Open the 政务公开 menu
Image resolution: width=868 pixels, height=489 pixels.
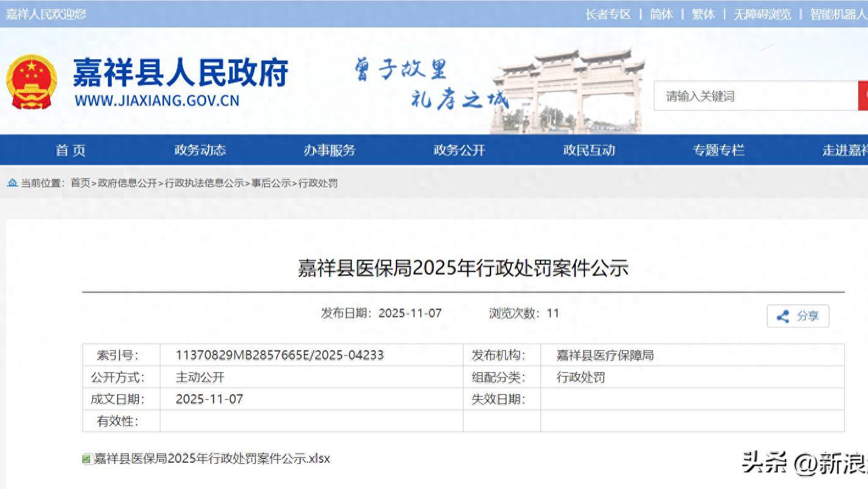pyautogui.click(x=459, y=150)
